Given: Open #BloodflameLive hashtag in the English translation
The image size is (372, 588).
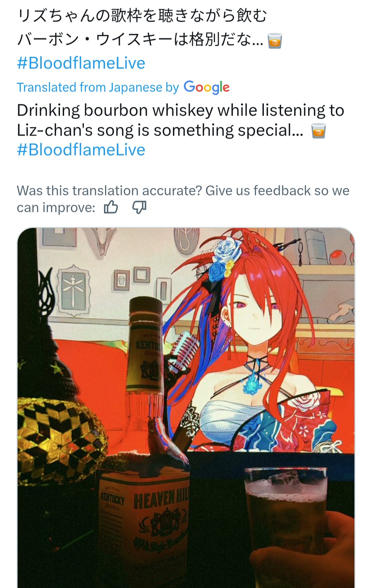Looking at the screenshot, I should (x=81, y=150).
